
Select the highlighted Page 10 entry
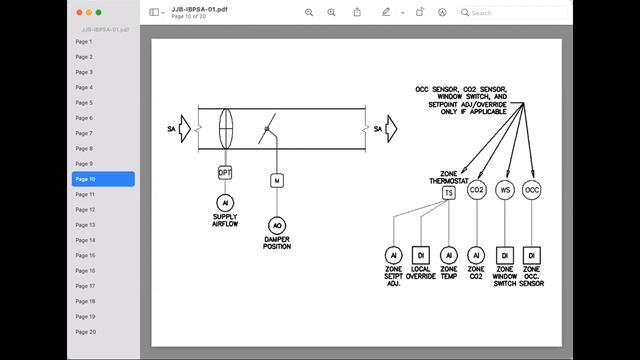pos(103,179)
